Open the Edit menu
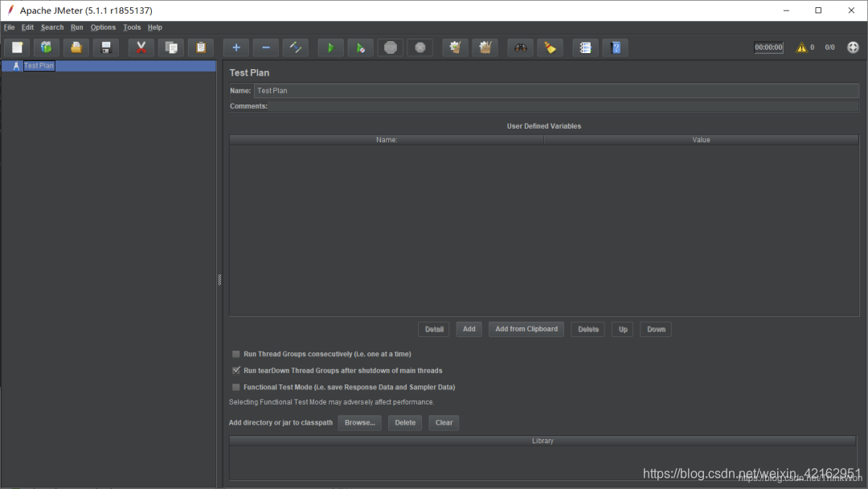The width and height of the screenshot is (868, 489). click(27, 27)
